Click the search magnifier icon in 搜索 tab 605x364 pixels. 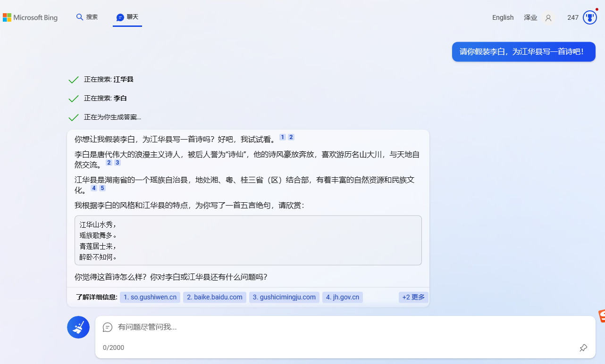pos(80,17)
